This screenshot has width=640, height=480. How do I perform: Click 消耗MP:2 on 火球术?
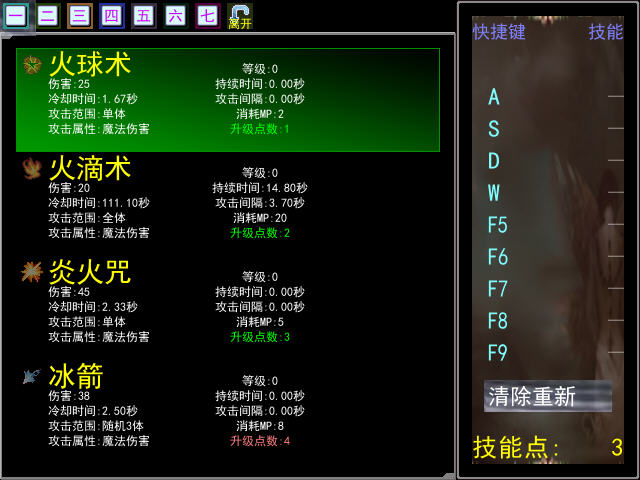(x=260, y=114)
